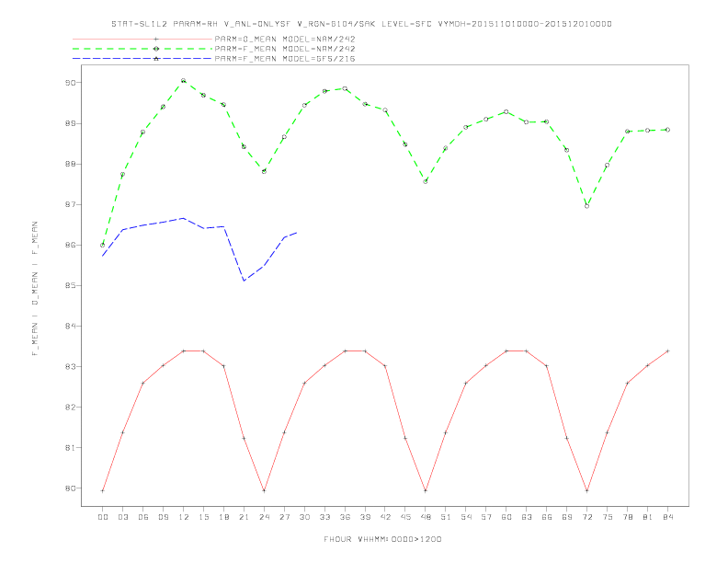Click x-axis tick label 21
Viewport: 728px width, 563px height.
pyautogui.click(x=244, y=517)
